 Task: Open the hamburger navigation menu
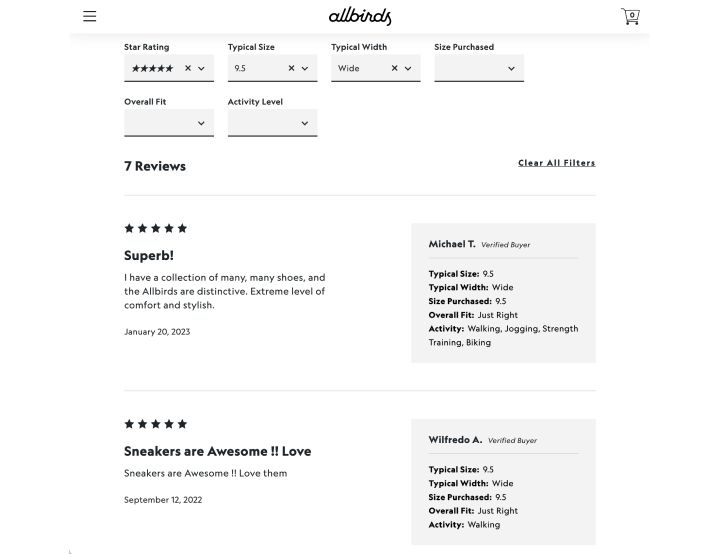point(90,16)
